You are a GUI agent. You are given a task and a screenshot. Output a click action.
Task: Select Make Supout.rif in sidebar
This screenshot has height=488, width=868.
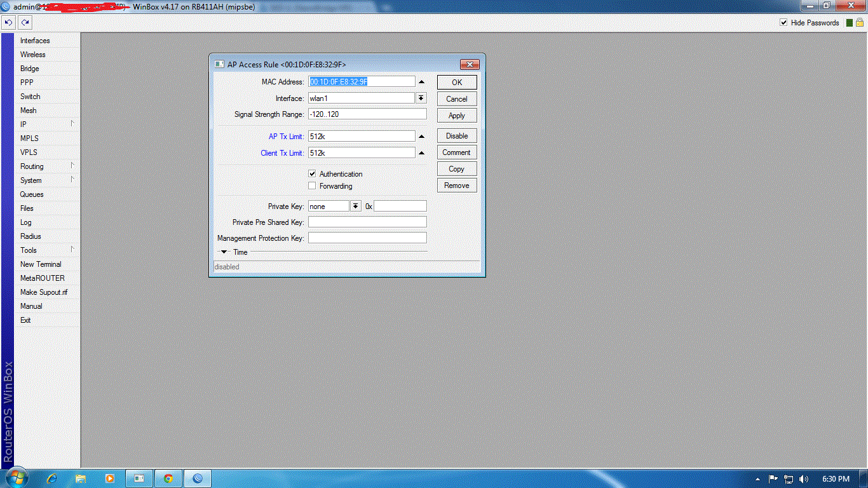coord(48,292)
